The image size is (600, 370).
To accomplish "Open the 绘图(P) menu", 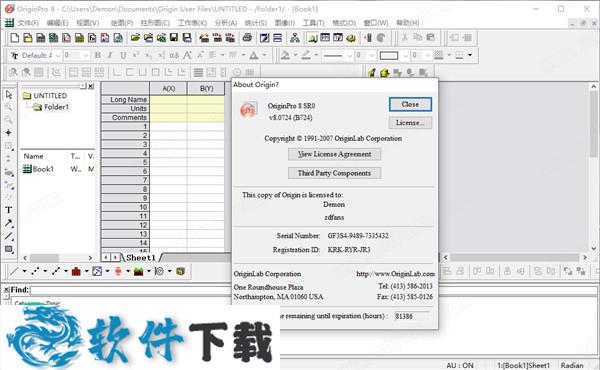I will tap(122, 23).
